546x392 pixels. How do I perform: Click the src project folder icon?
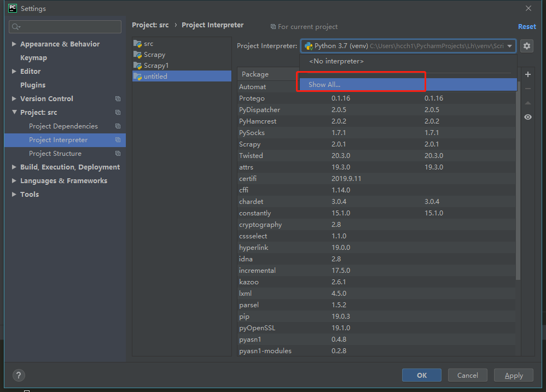[137, 44]
